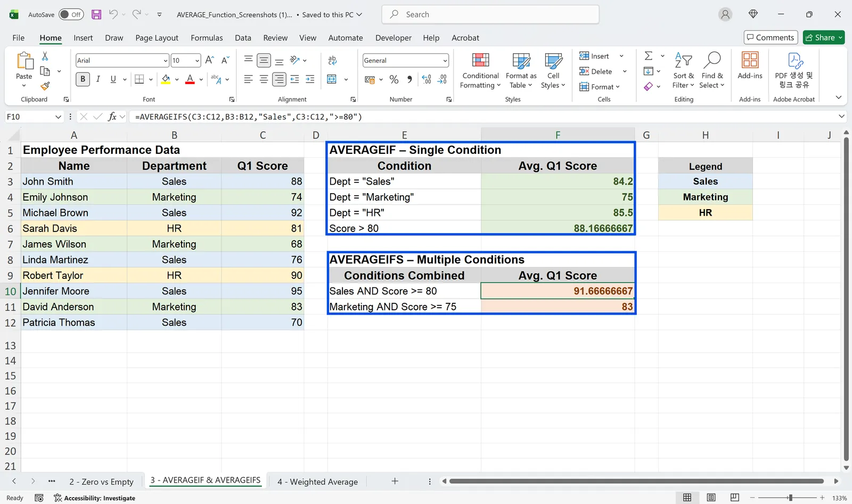
Task: Click Increase Decimal icon
Action: pos(427,79)
